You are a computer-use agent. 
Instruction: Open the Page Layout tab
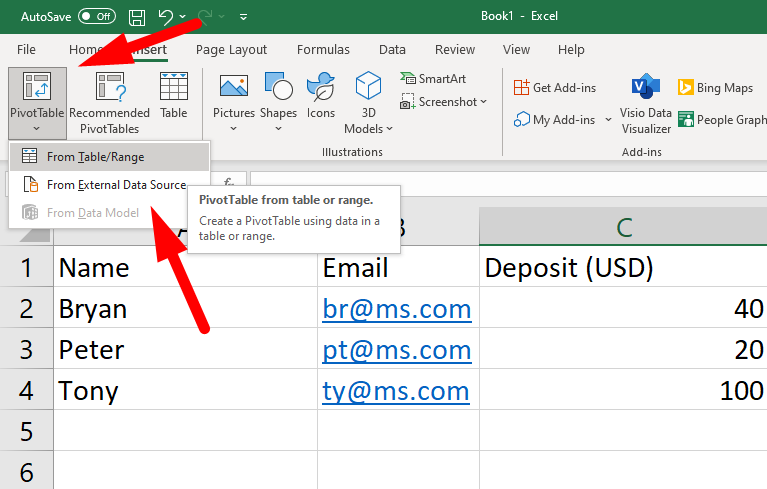231,50
